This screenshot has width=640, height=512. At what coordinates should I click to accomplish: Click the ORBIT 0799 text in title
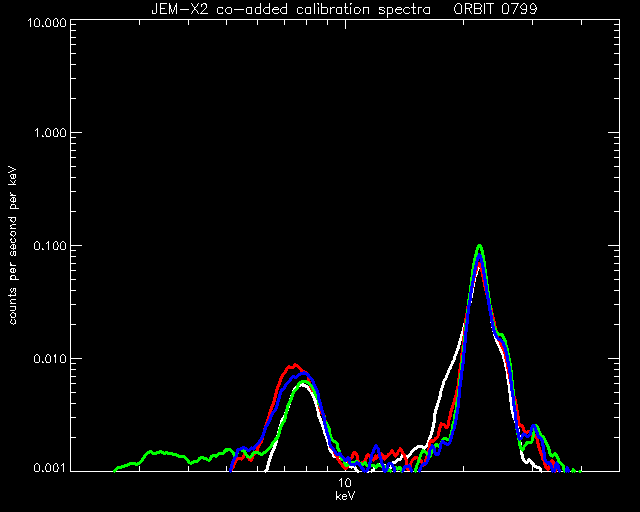click(496, 9)
